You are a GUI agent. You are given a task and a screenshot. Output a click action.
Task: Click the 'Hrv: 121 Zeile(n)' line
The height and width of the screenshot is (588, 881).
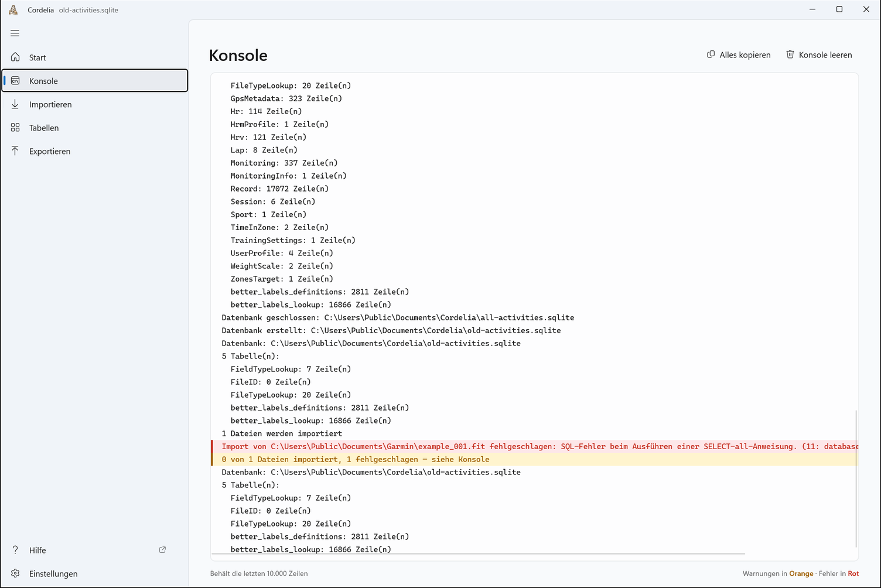point(268,137)
